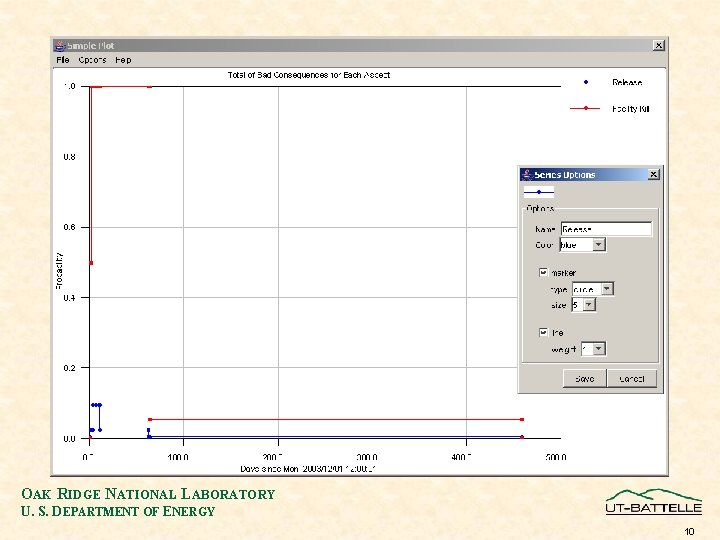Image resolution: width=720 pixels, height=540 pixels.
Task: Click the Java icon in Simple Plot title bar
Action: [60, 45]
